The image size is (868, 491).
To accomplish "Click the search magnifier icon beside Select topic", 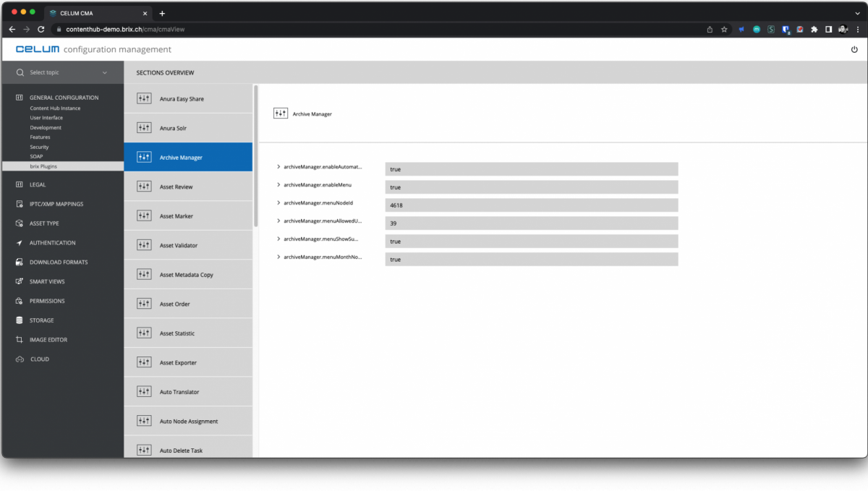I will click(x=20, y=72).
